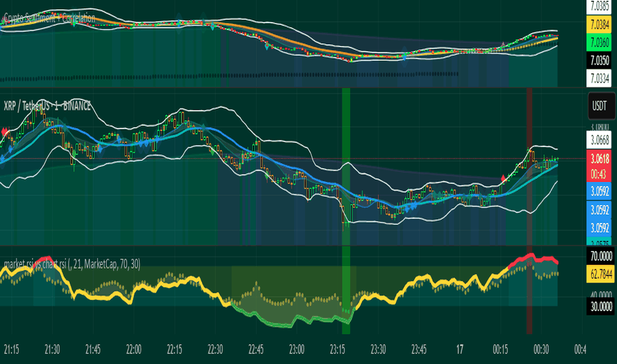
Task: Click the 3.0668 upper band price label
Action: (x=600, y=140)
